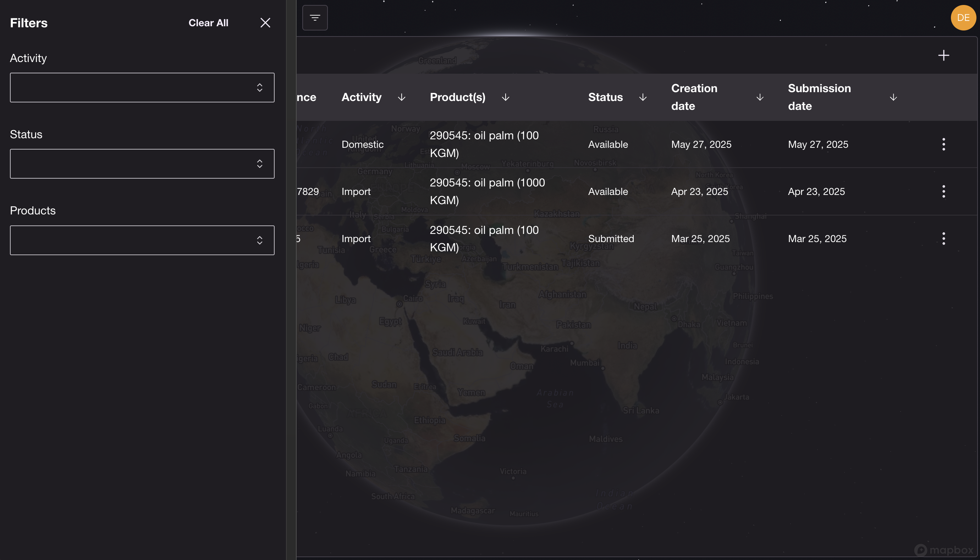Open the DE user avatar menu

963,18
